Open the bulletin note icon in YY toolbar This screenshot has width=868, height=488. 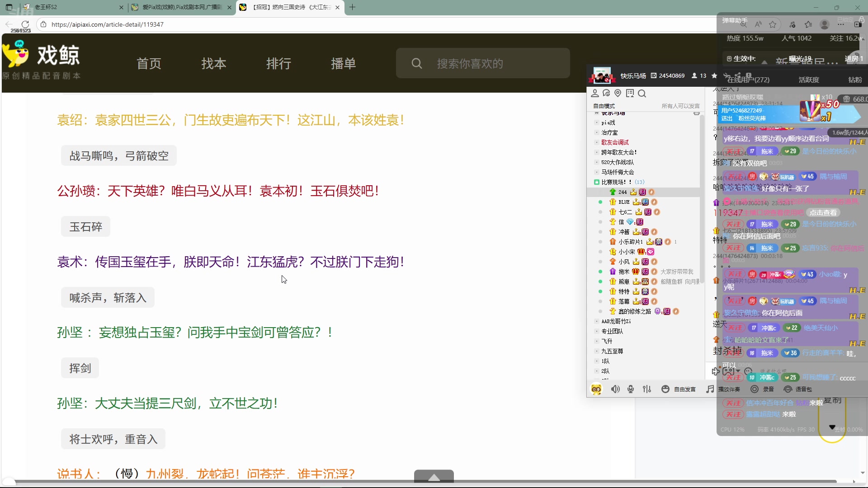tap(630, 94)
